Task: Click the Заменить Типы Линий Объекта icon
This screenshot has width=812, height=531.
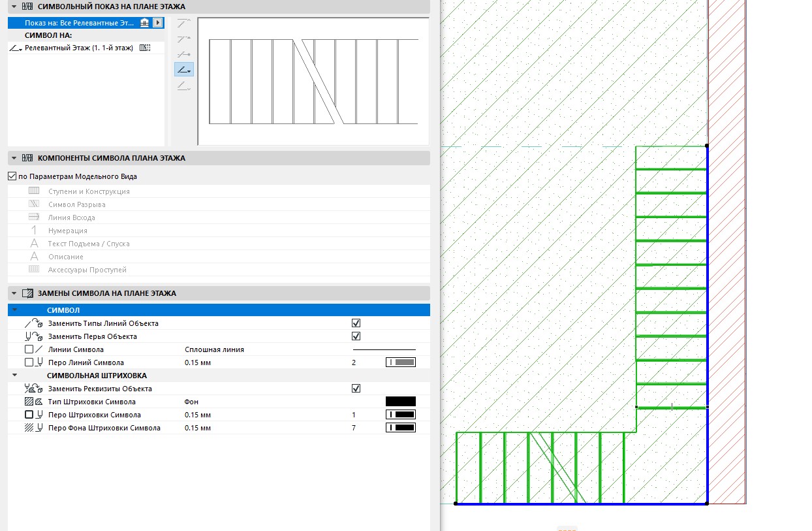Action: click(33, 323)
